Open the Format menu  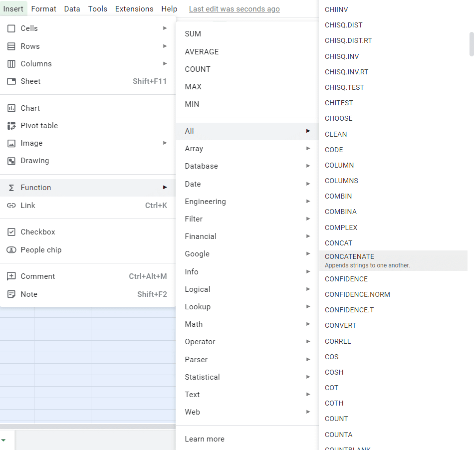coord(43,8)
